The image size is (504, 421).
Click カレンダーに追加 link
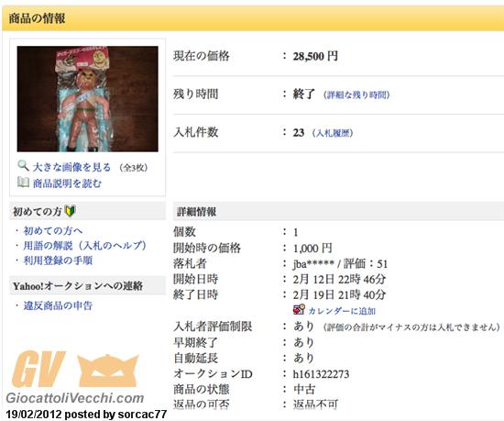coord(342,311)
